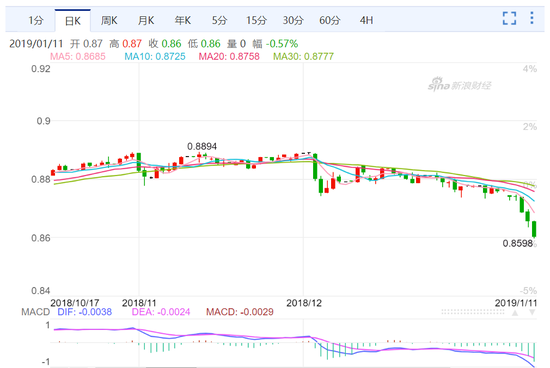
Task: Click the MA20: 0.8758 indicator label
Action: coord(229,56)
